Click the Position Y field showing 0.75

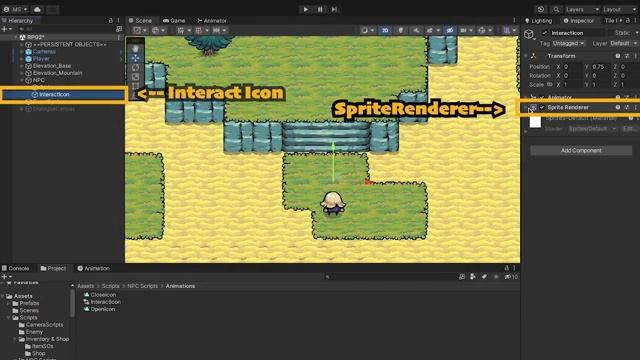pos(600,67)
